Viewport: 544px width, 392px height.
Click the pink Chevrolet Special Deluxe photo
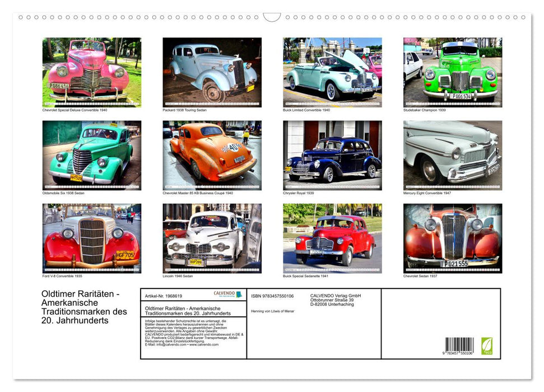click(x=91, y=72)
